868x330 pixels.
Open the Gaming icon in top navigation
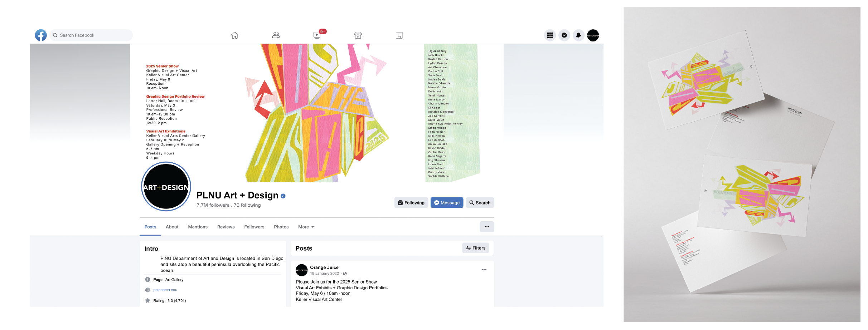tap(399, 35)
